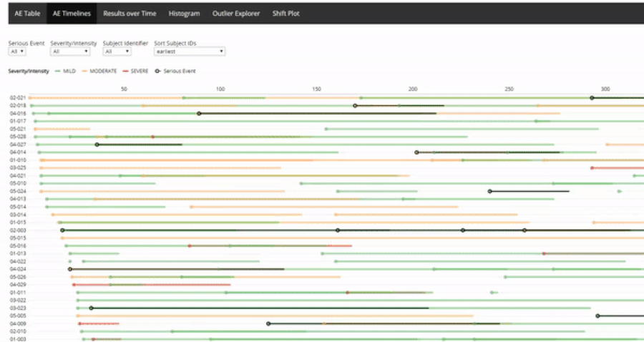Open the Sort Subject IDs dropdown
644x342 pixels.
[x=190, y=52]
